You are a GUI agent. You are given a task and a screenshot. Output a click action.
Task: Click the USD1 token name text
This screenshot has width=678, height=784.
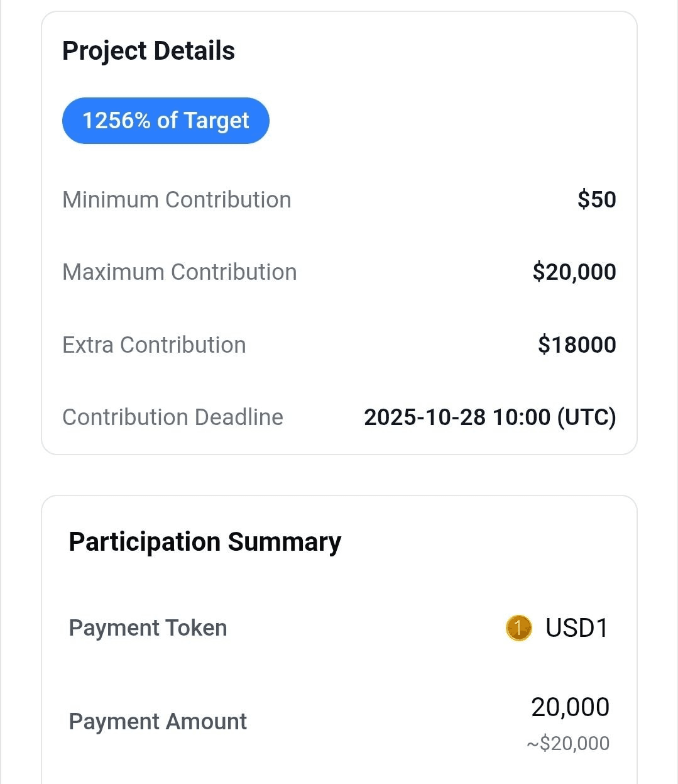tap(577, 628)
